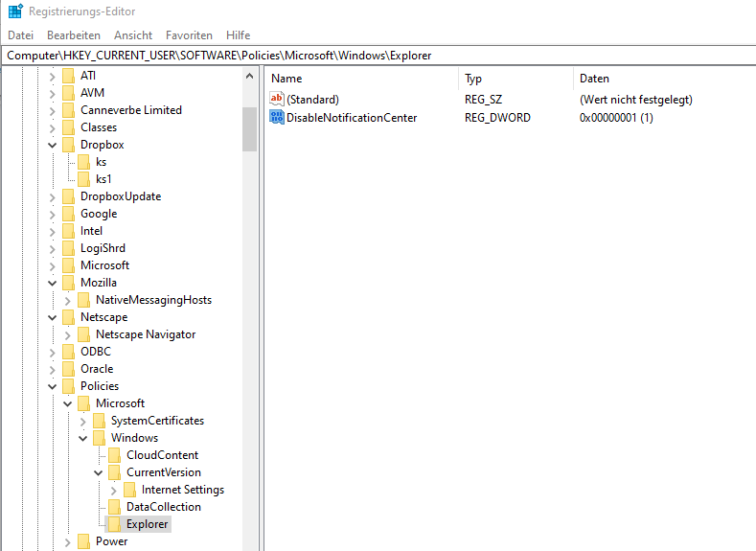Click the LogiShrd folder icon
The width and height of the screenshot is (756, 551).
[68, 248]
